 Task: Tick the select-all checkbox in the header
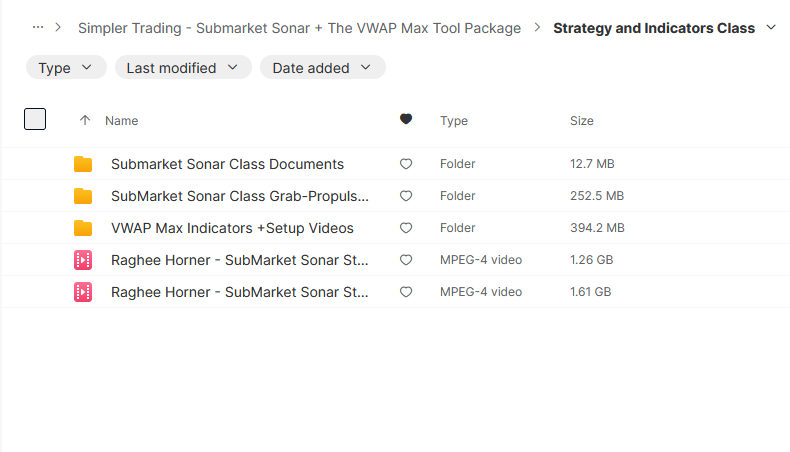tap(35, 120)
